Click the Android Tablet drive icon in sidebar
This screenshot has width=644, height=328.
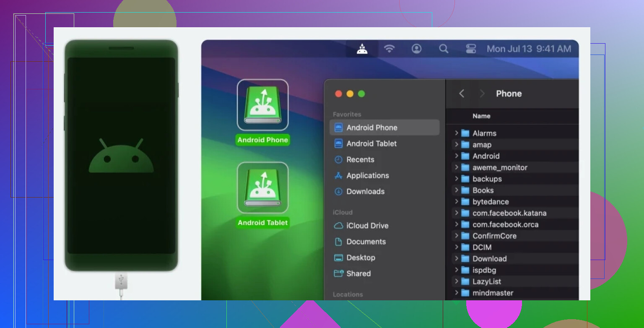338,143
